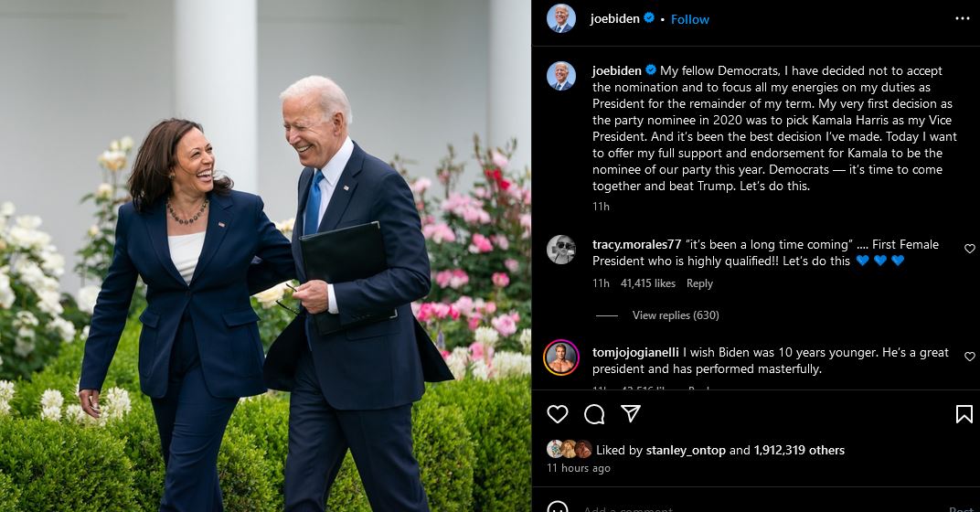Reply to tracy.morales77's comment
This screenshot has width=980, height=512.
point(699,283)
